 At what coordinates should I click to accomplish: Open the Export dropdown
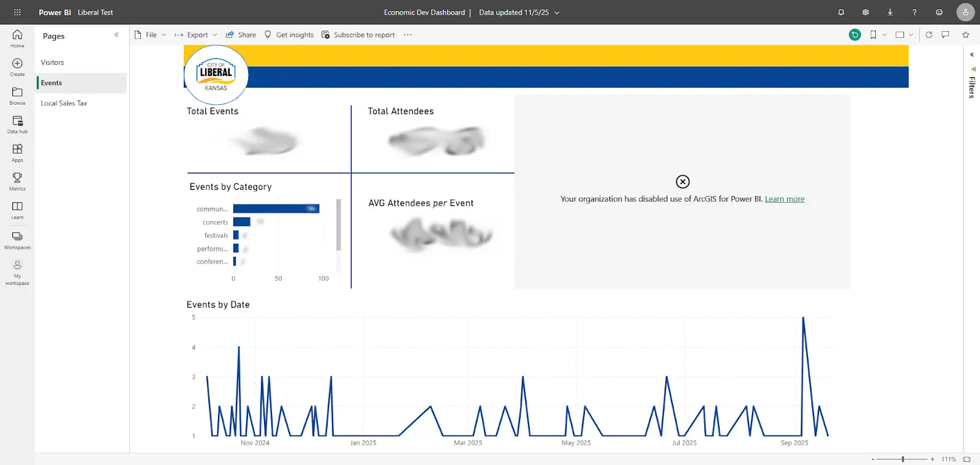coord(196,35)
